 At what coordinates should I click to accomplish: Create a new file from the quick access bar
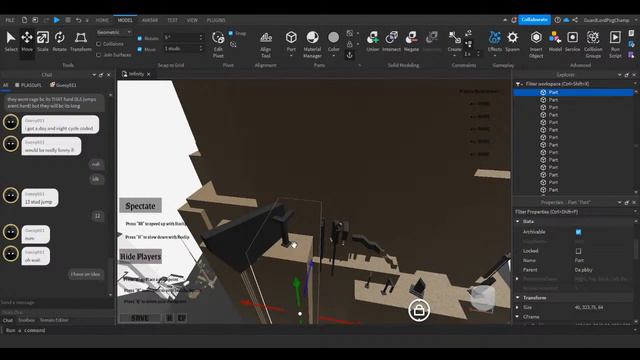click(x=24, y=20)
